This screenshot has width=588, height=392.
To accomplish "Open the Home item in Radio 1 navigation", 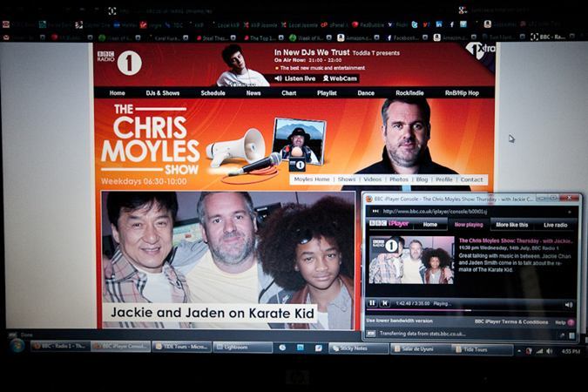I will (117, 93).
